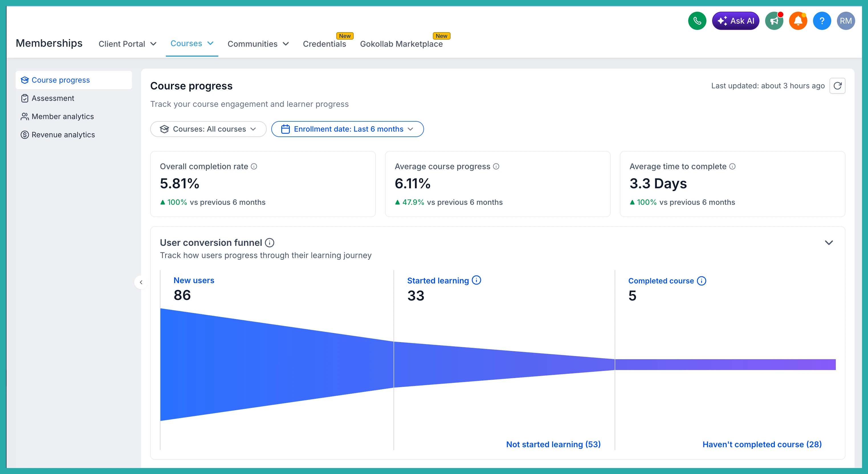This screenshot has height=474, width=868.
Task: Click the blue help question mark
Action: pos(822,21)
